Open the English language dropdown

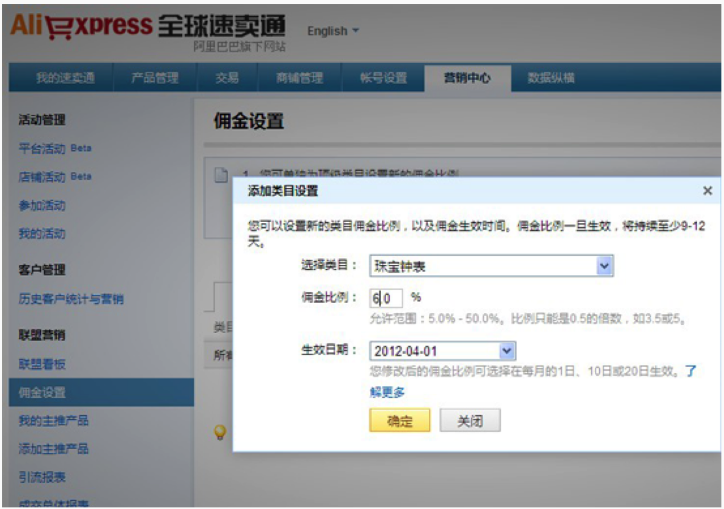pos(333,31)
